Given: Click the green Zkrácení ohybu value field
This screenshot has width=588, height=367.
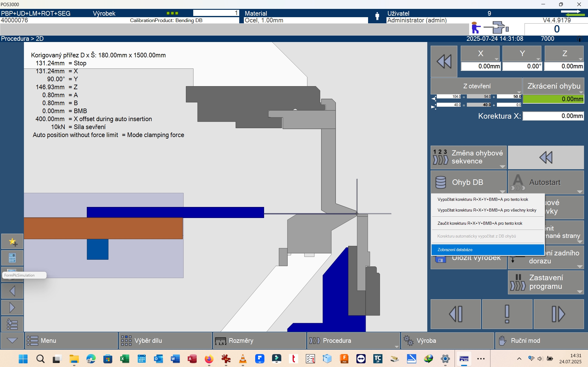Looking at the screenshot, I should (x=553, y=99).
